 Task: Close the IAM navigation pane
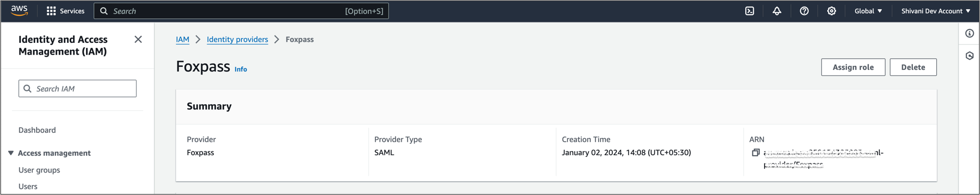pyautogui.click(x=138, y=39)
